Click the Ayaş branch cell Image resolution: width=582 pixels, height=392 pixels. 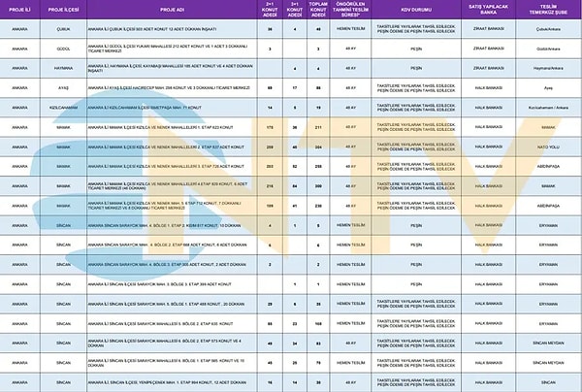[548, 88]
